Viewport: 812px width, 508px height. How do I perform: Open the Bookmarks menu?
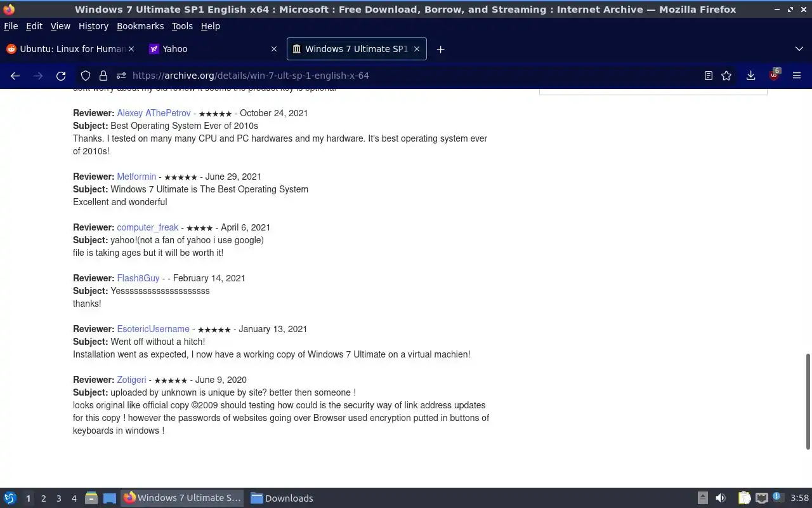pyautogui.click(x=140, y=26)
